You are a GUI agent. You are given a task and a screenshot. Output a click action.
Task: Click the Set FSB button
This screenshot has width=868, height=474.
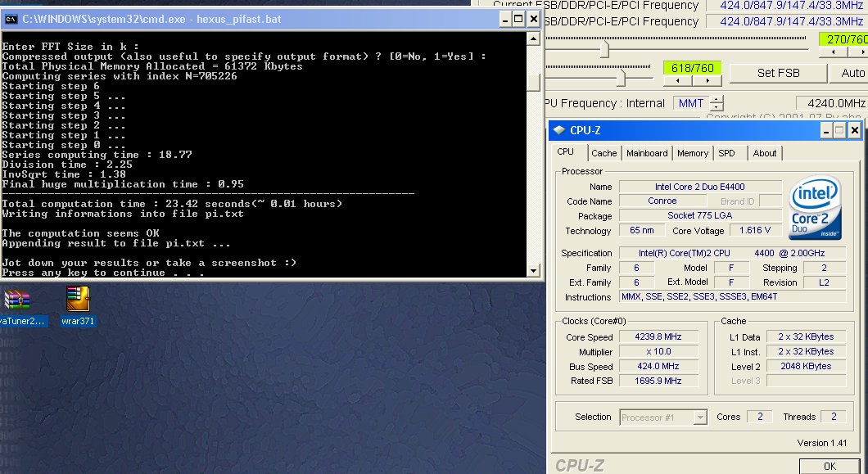coord(778,73)
